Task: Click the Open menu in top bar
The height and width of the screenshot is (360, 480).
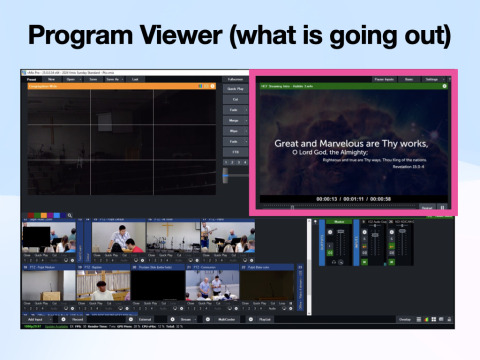Action: pos(71,79)
